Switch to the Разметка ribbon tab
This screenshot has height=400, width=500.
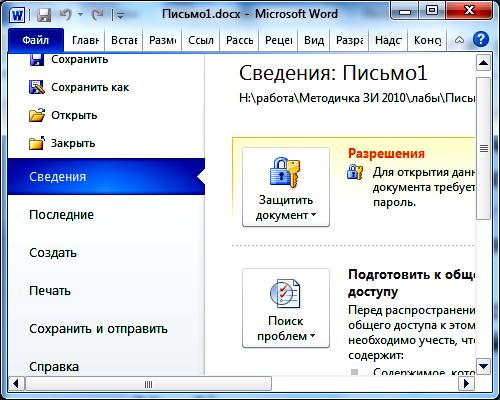[162, 40]
